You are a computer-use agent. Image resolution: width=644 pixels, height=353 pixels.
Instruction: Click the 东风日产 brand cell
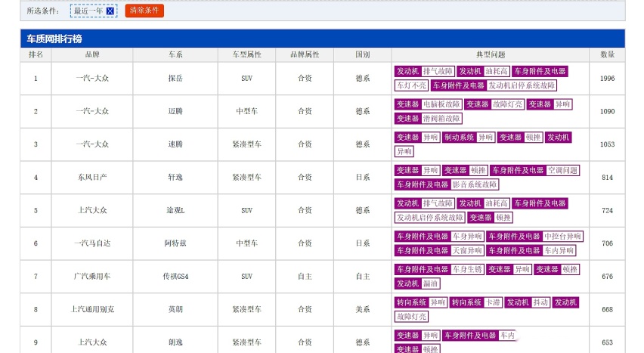coord(92,178)
